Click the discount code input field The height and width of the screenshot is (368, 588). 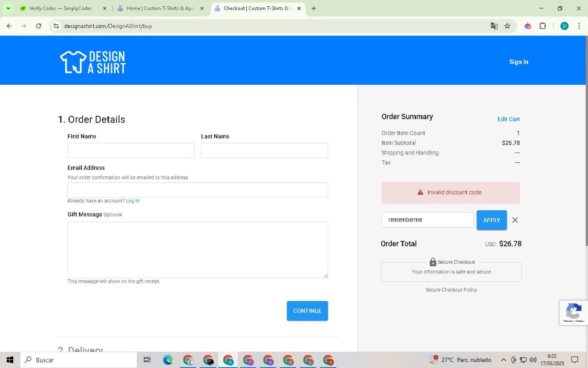click(427, 220)
